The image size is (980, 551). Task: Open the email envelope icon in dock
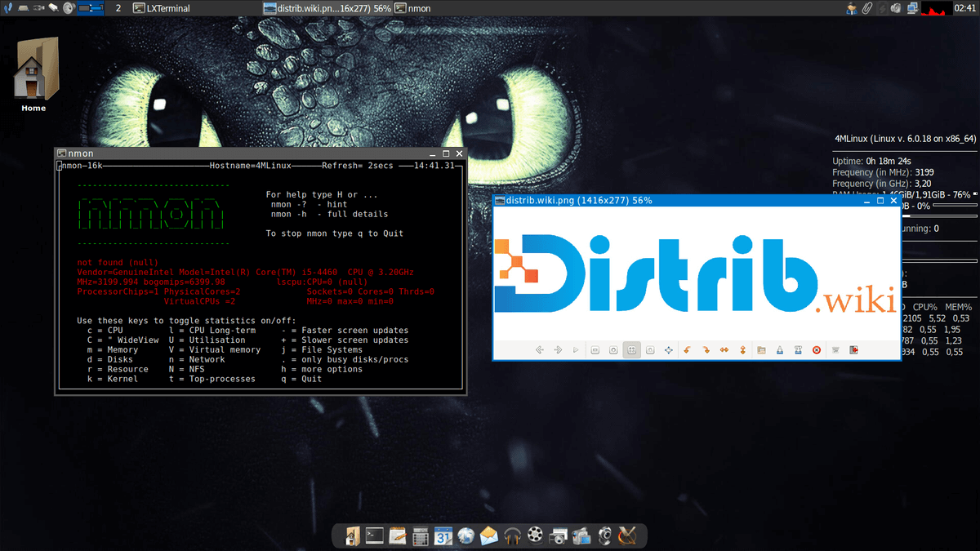click(x=489, y=536)
